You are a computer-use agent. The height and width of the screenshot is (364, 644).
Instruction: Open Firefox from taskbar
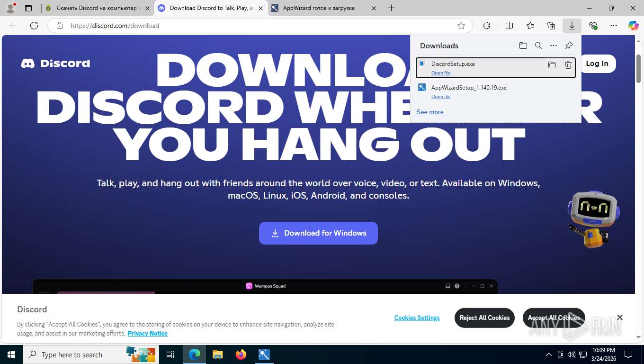click(x=241, y=355)
